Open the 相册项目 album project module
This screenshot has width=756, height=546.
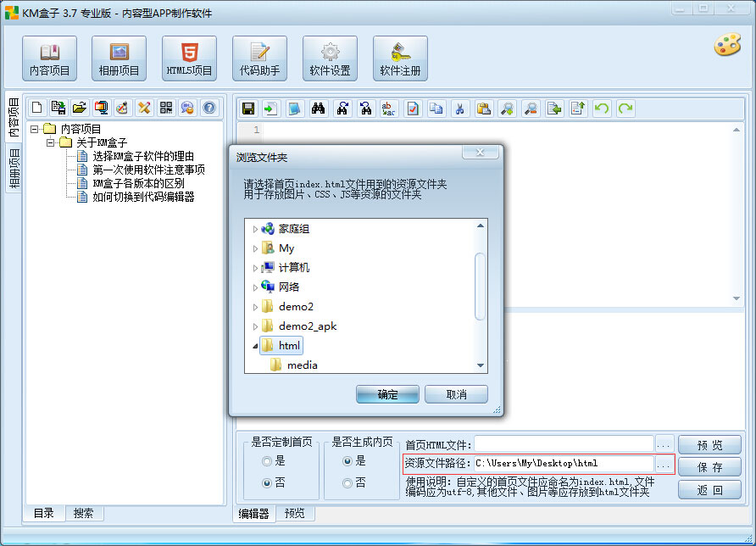coord(120,58)
